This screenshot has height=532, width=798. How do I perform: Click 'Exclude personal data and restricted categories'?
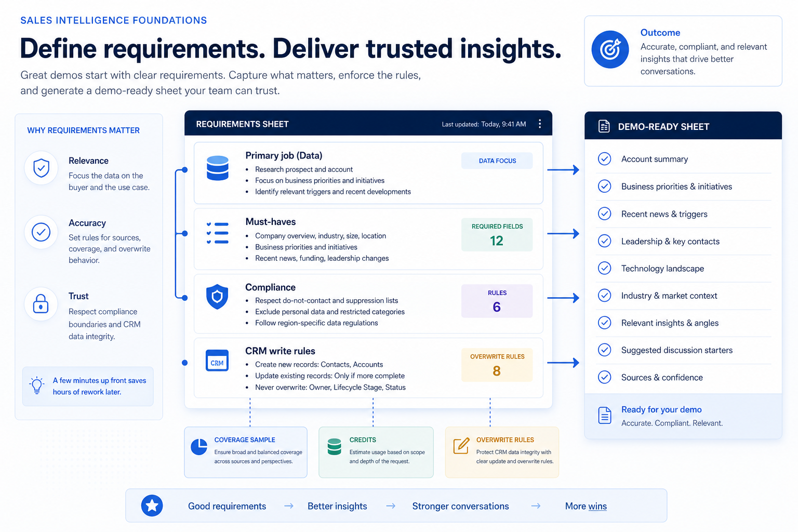pos(330,312)
